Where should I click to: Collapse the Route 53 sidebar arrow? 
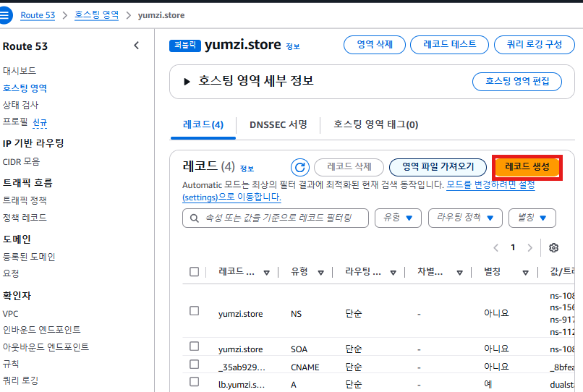pyautogui.click(x=137, y=46)
